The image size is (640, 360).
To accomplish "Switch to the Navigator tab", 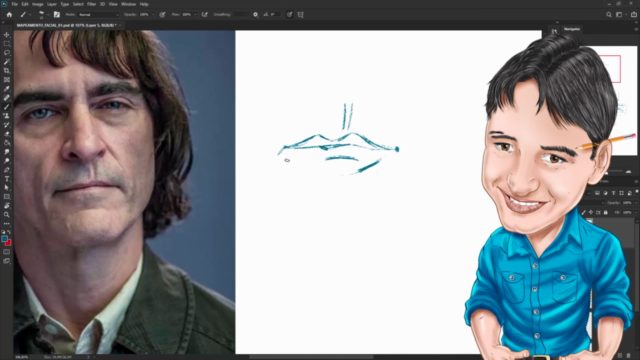I will click(572, 29).
